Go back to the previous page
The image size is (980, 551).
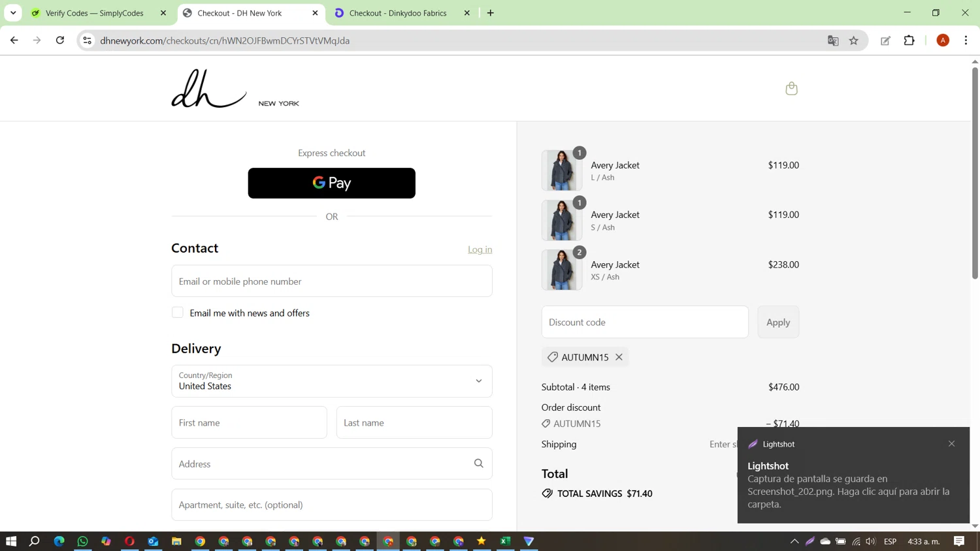point(14,40)
